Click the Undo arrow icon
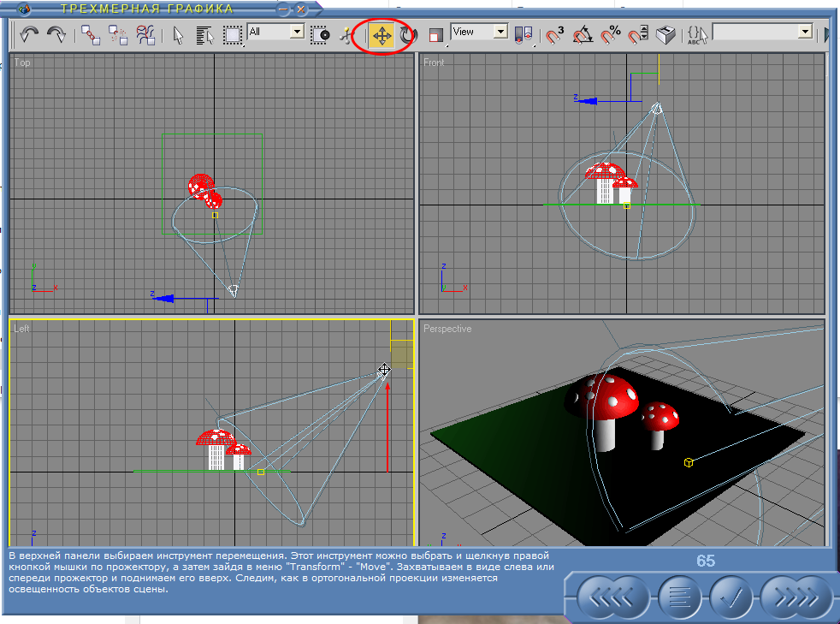 point(29,35)
